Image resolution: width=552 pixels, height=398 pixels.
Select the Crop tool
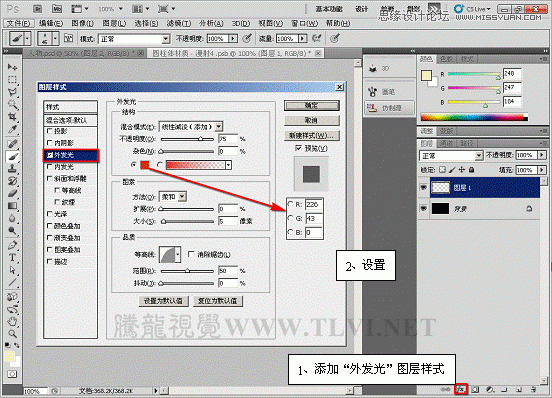coord(12,117)
